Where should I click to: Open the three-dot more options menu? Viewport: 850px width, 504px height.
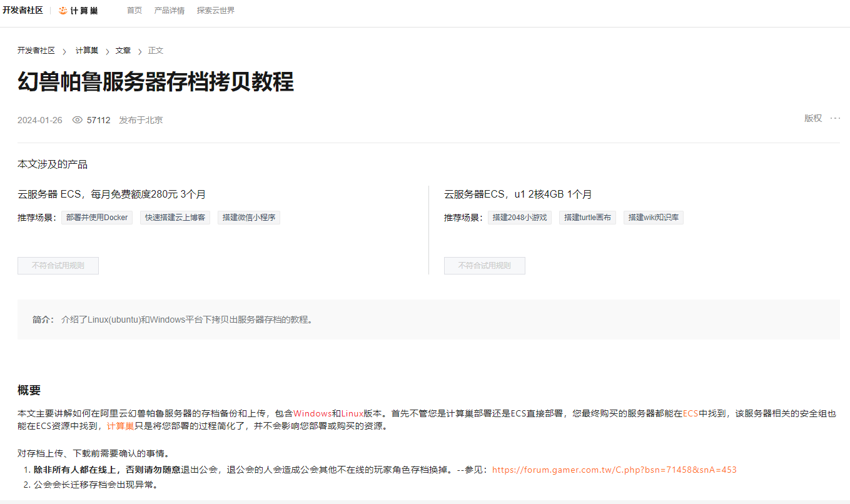[x=835, y=118]
